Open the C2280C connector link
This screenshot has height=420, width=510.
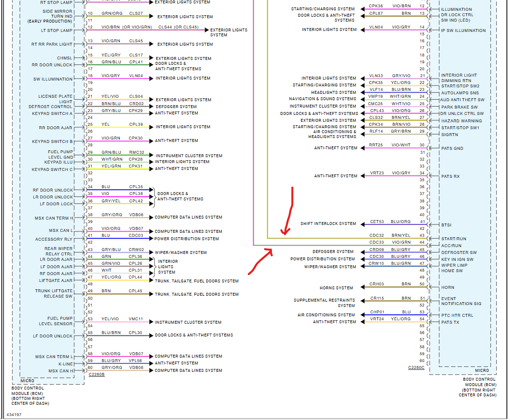(x=416, y=368)
